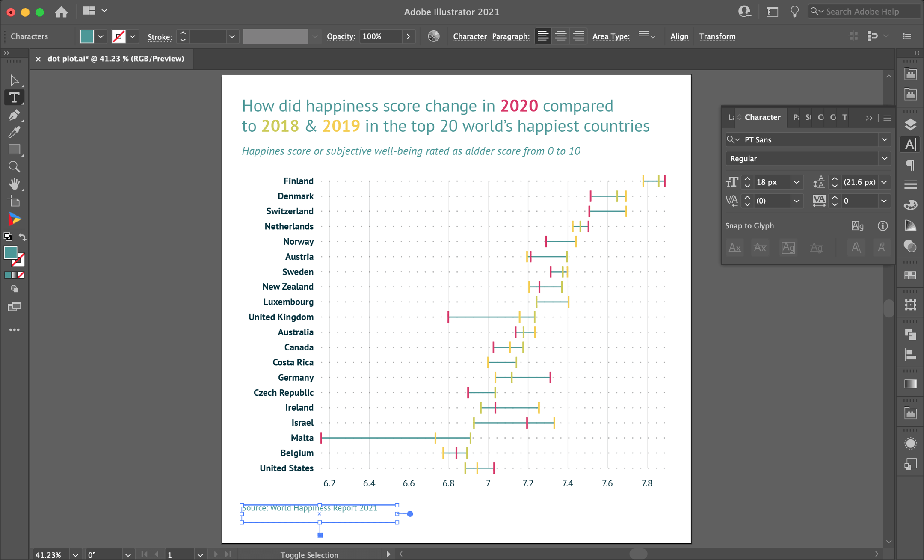Toggle center paragraph alignment
This screenshot has width=924, height=560.
click(x=560, y=36)
